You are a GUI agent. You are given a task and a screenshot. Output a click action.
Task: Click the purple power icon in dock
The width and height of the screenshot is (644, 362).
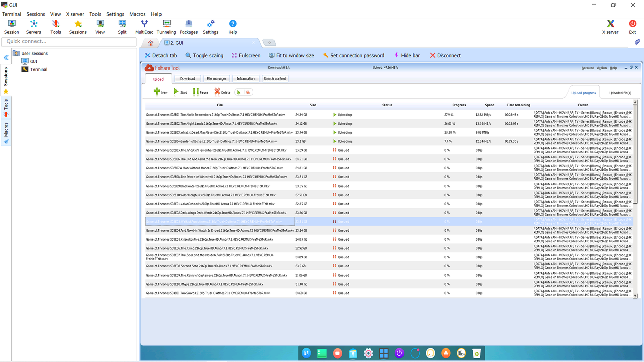[x=399, y=353]
